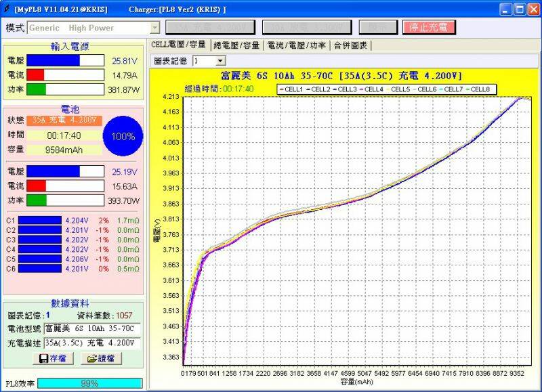
Task: Click the C4 cell voltage bar
Action: coord(40,249)
